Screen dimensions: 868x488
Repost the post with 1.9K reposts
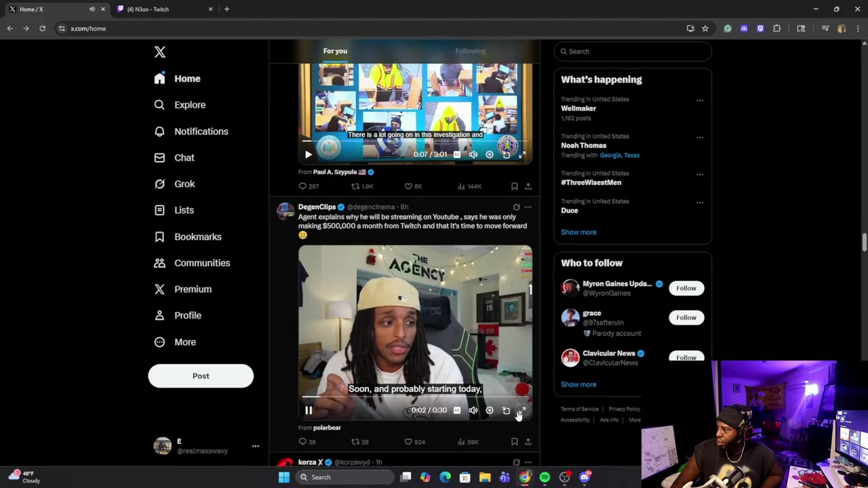click(362, 186)
